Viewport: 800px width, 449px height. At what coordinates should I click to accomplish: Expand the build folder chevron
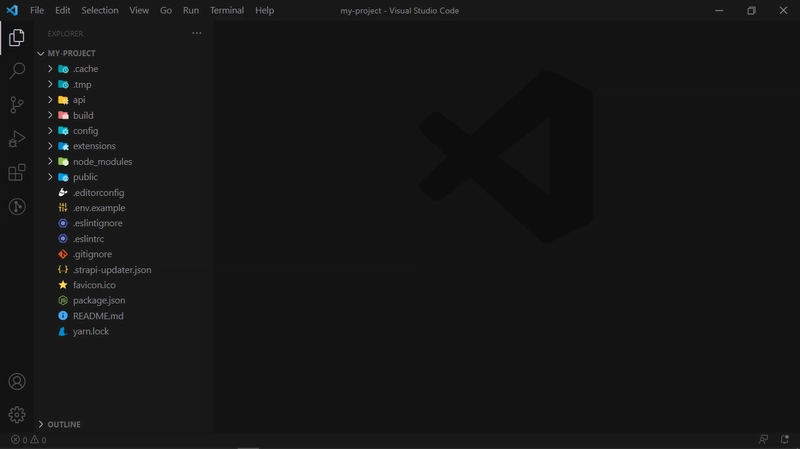pos(50,115)
